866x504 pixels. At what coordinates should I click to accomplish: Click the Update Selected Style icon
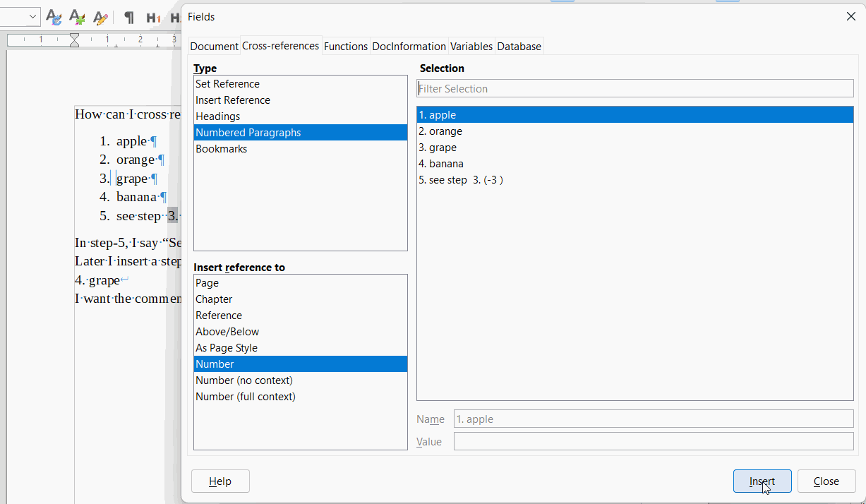click(54, 18)
